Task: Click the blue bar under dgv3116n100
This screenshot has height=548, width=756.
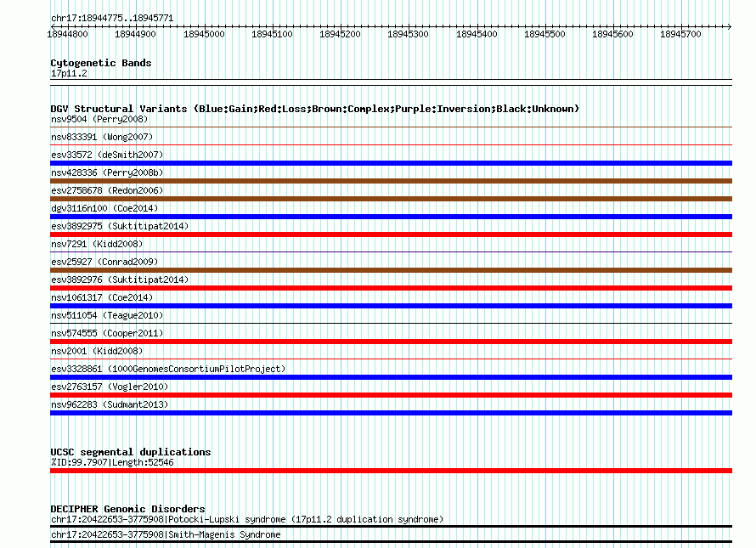Action: pos(391,217)
